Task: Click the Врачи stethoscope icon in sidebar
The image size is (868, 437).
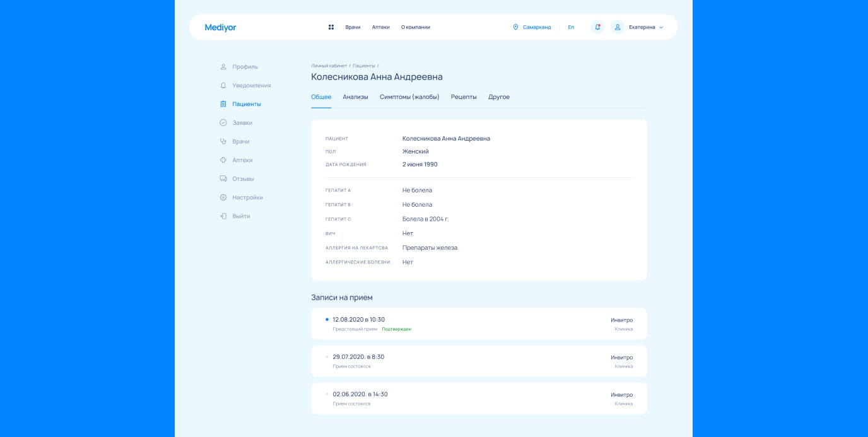Action: pyautogui.click(x=223, y=141)
